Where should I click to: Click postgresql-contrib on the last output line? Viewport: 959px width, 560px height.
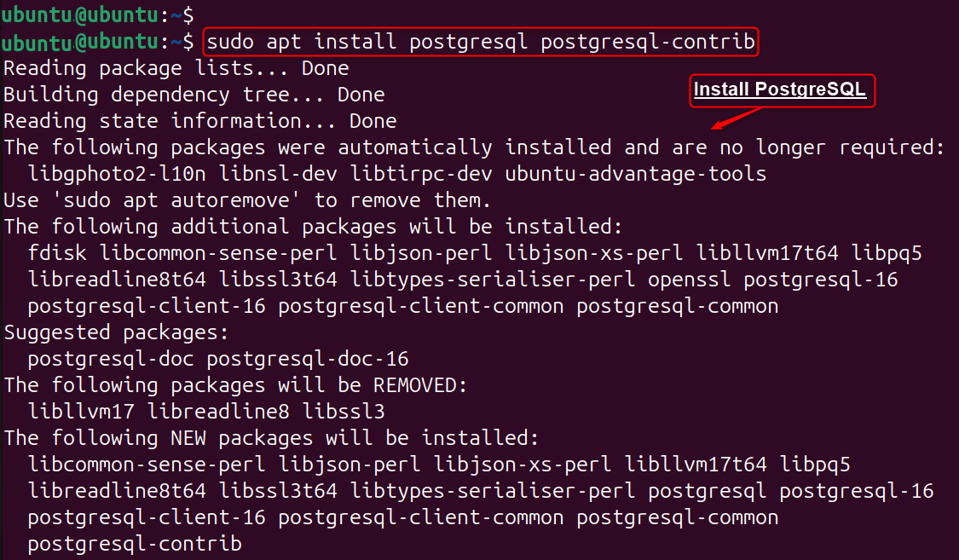(135, 544)
